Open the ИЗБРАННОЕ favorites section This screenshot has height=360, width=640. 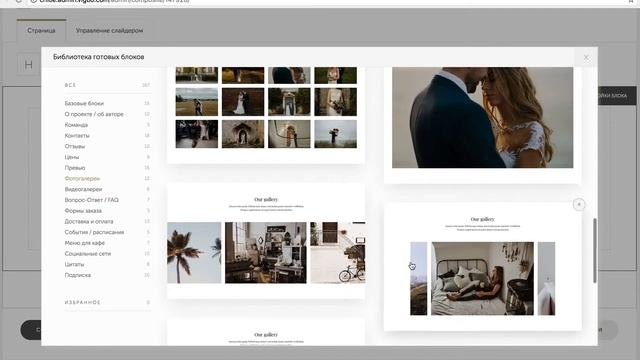pos(107,302)
